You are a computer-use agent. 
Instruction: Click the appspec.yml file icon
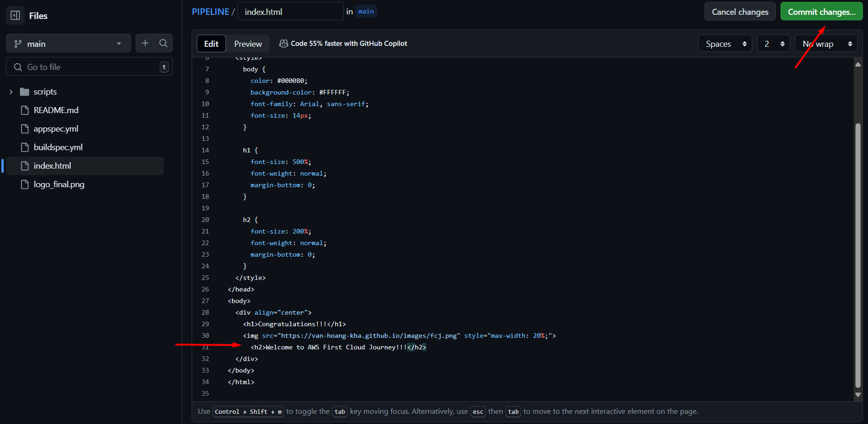[25, 129]
